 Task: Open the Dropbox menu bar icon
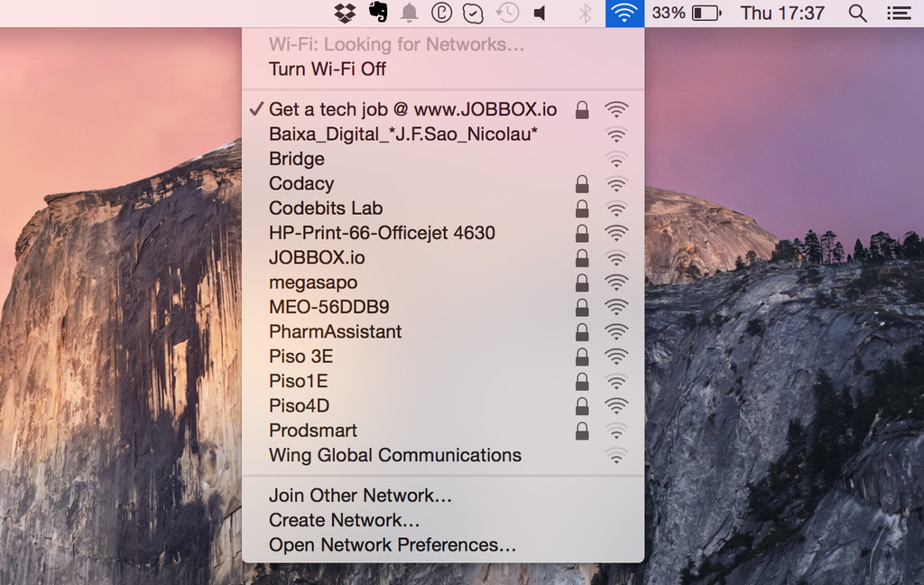click(345, 13)
